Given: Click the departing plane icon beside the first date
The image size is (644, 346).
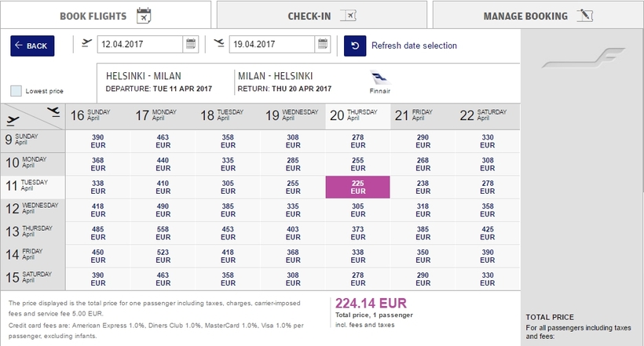Looking at the screenshot, I should [x=86, y=45].
